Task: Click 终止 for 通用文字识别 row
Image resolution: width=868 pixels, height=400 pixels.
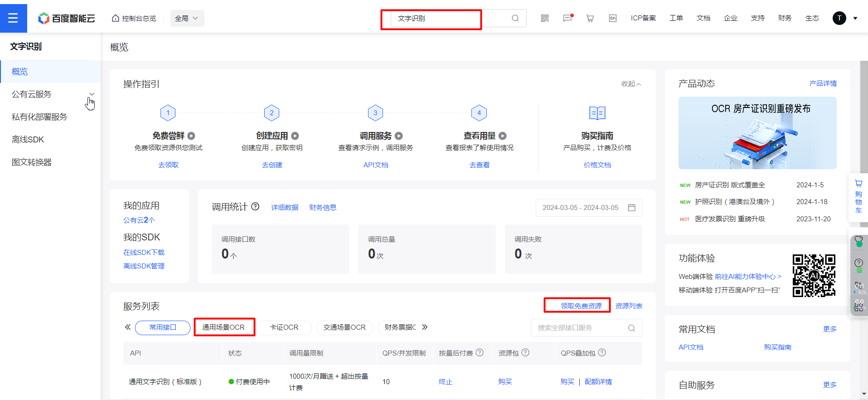Action: [x=446, y=382]
